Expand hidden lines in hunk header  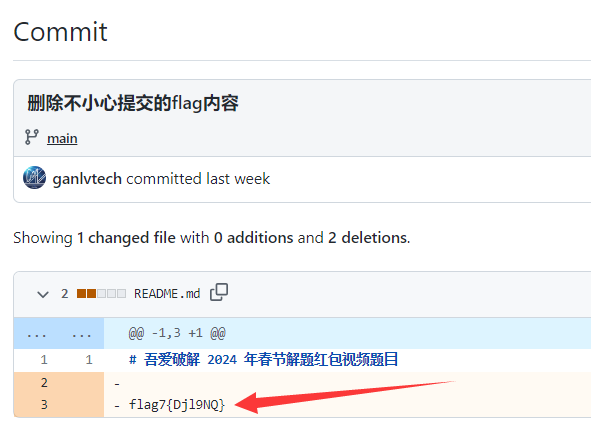click(x=37, y=334)
